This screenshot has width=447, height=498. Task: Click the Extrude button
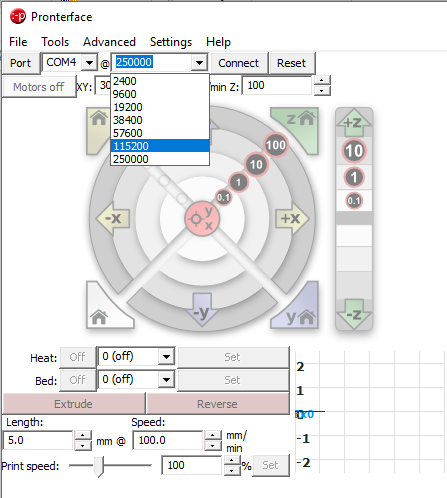tap(73, 404)
